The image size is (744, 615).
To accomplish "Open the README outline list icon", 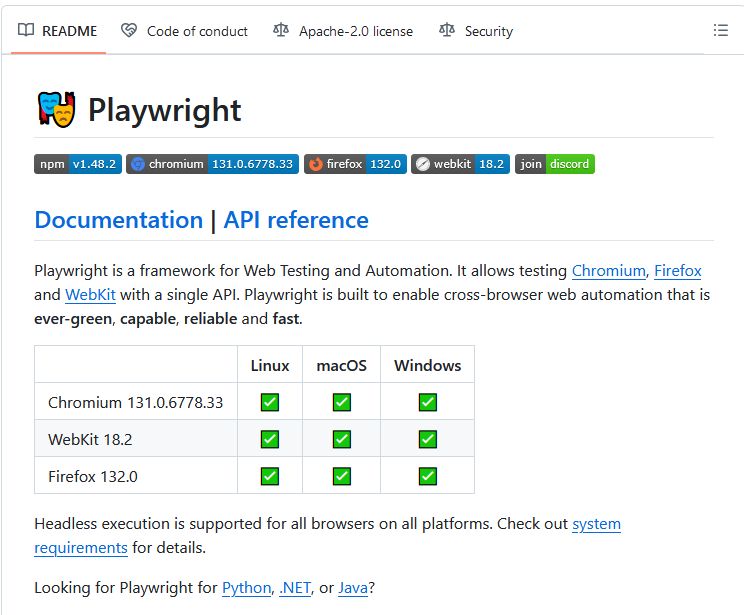I will click(x=720, y=30).
